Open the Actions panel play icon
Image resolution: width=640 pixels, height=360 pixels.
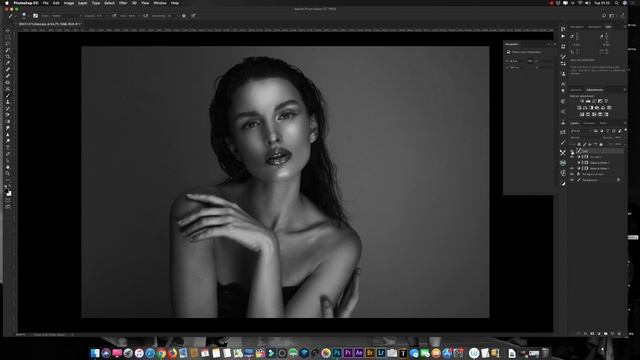tap(563, 36)
